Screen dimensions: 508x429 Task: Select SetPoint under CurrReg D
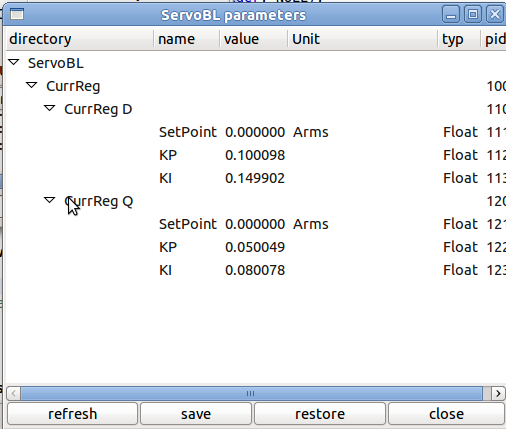(x=188, y=132)
